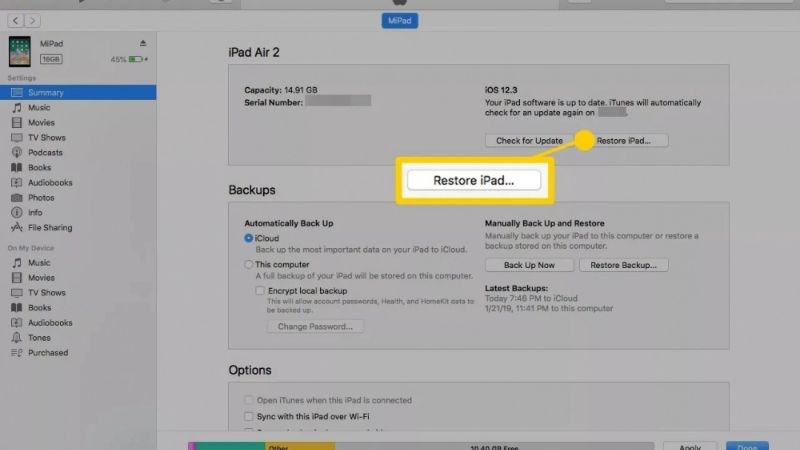
Task: Toggle Encrypt local backup checkbox
Action: [260, 290]
